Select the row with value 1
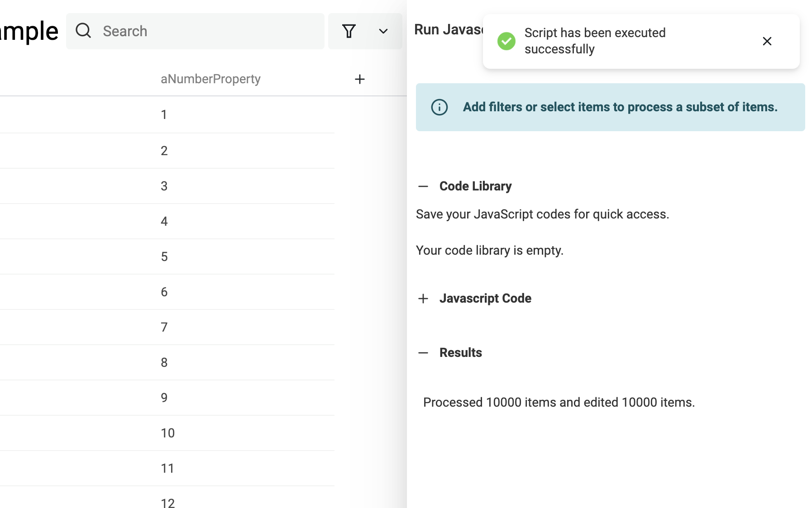The image size is (812, 508). click(164, 115)
